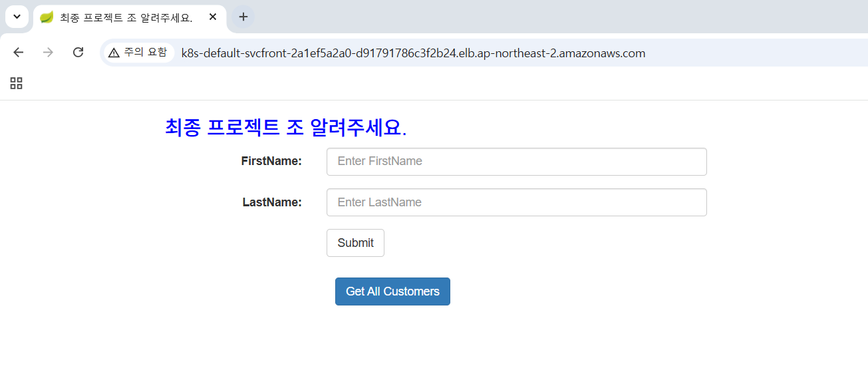The width and height of the screenshot is (868, 384).
Task: Click the FirstName: label
Action: 271,161
